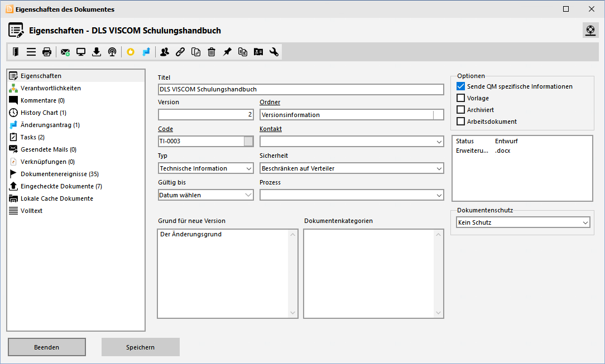Click the pushpin toolbar icon
The image size is (605, 364).
(227, 52)
